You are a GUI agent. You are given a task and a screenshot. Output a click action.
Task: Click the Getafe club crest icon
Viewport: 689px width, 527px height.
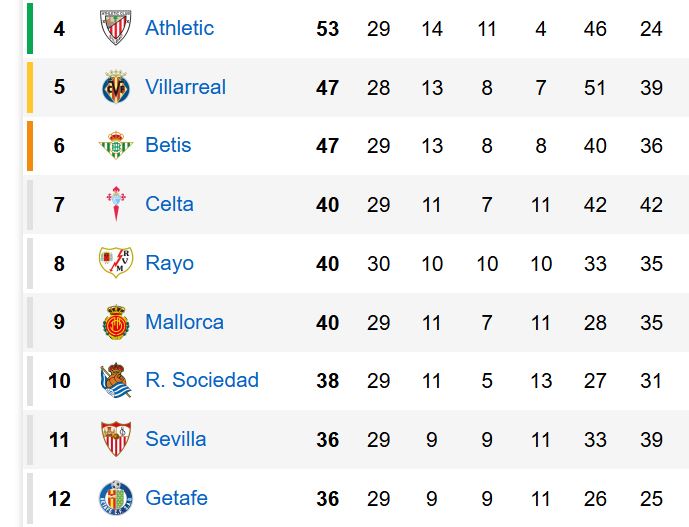pos(116,498)
